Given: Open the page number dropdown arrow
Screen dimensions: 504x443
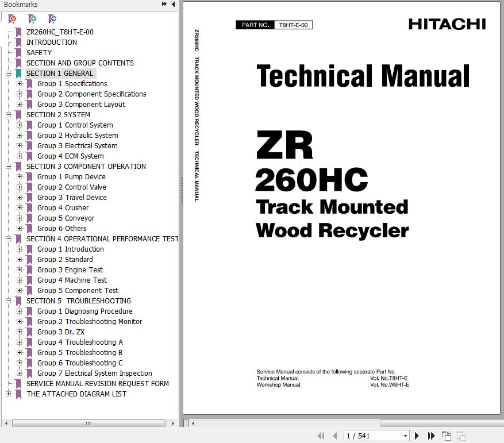Looking at the screenshot, I should pos(405,436).
